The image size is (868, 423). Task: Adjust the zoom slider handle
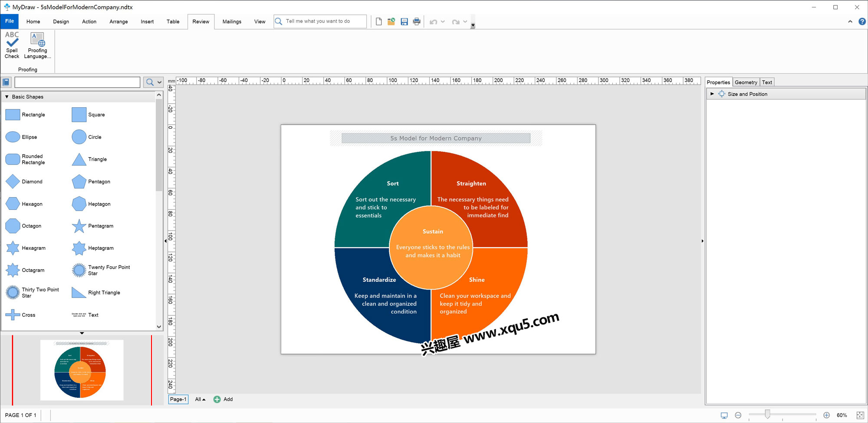[767, 414]
